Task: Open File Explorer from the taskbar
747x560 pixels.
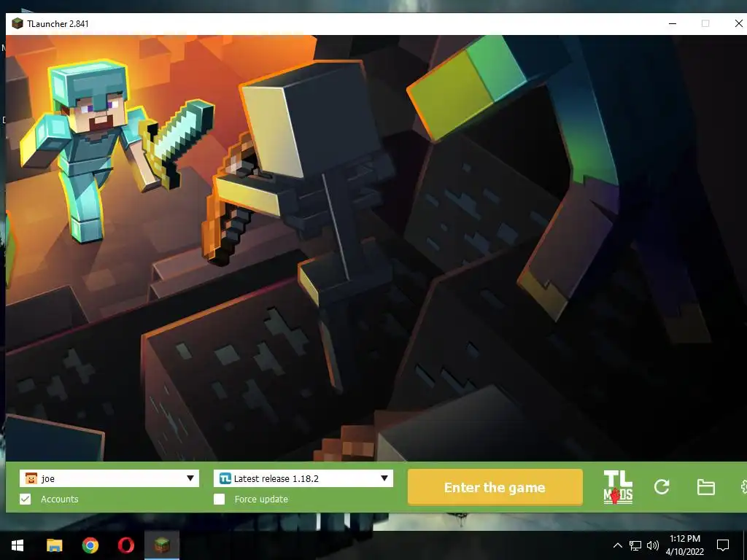Action: coord(54,545)
